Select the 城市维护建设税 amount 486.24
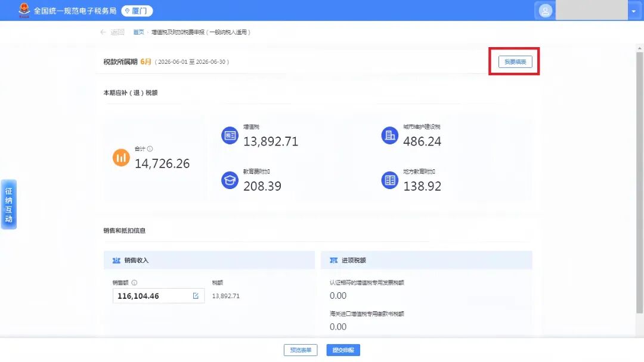This screenshot has width=644, height=362. (x=422, y=141)
